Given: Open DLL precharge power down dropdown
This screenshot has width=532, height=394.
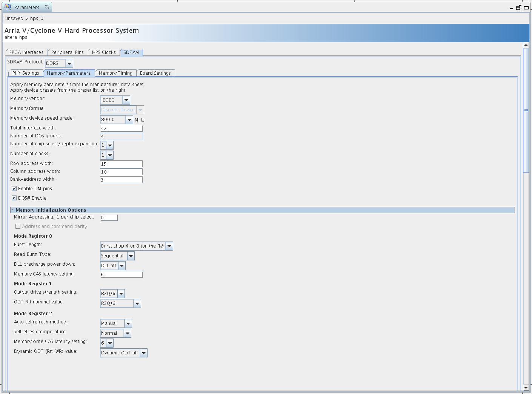Looking at the screenshot, I should click(x=122, y=266).
